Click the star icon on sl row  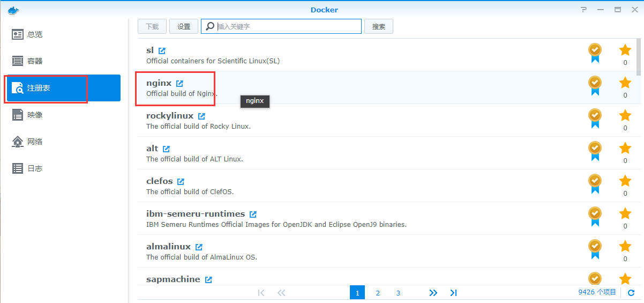point(625,50)
